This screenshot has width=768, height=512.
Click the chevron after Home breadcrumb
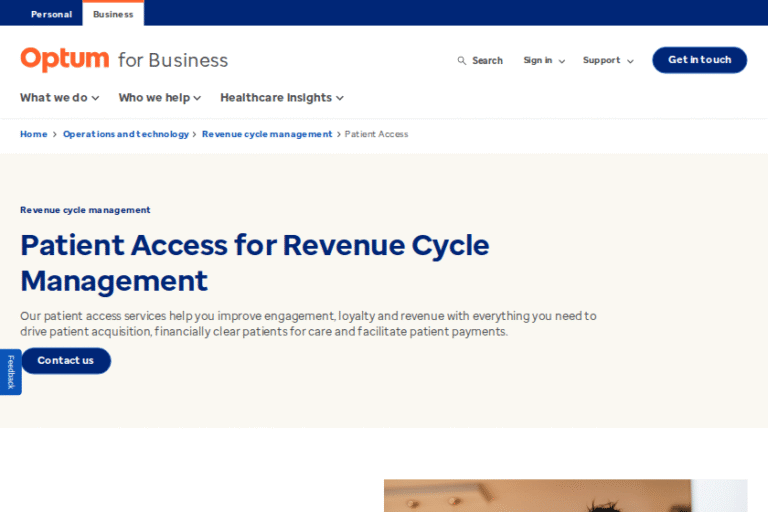pyautogui.click(x=54, y=134)
